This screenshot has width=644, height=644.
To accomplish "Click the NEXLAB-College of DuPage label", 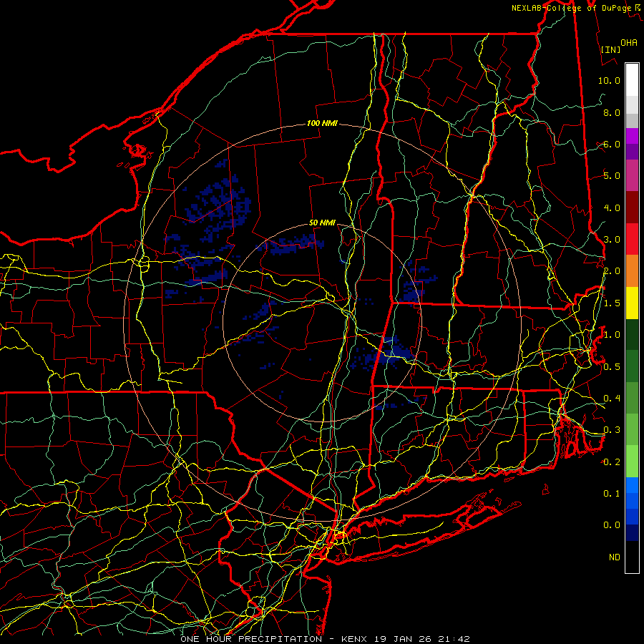I will (x=571, y=8).
